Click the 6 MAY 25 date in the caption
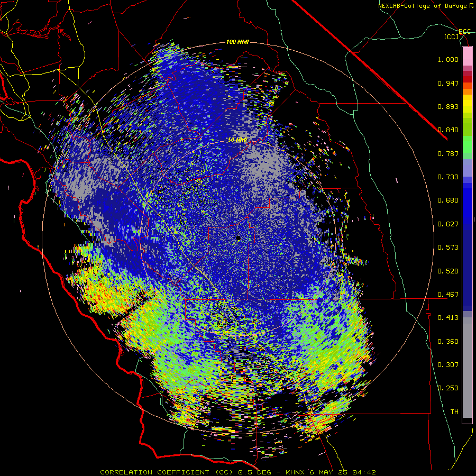 coord(328,472)
